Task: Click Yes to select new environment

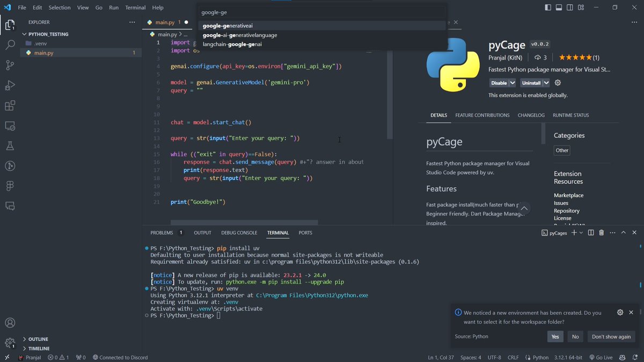Action: 555,337
